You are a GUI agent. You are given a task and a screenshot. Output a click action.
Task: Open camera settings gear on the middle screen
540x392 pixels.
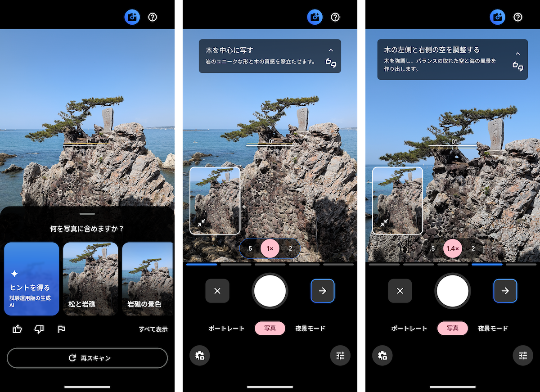coord(200,356)
